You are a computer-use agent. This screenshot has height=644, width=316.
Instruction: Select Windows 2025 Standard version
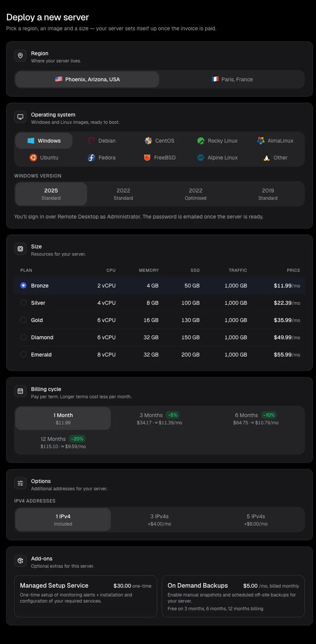point(51,194)
